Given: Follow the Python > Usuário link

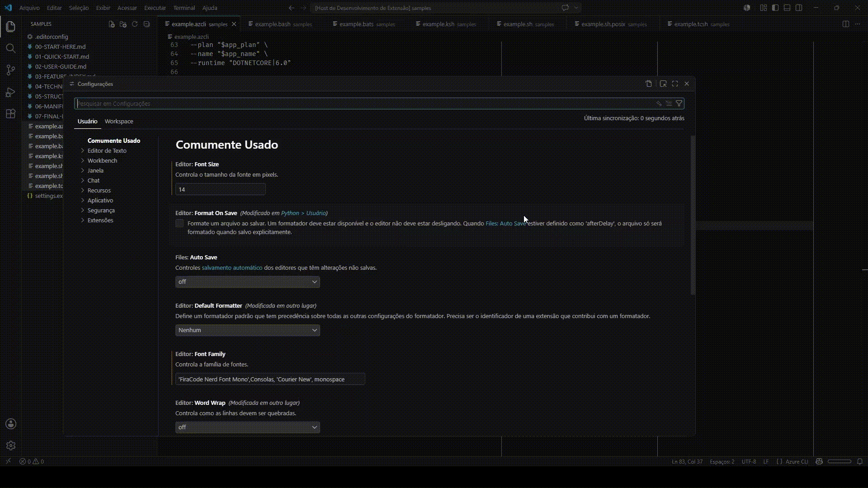Looking at the screenshot, I should (303, 213).
